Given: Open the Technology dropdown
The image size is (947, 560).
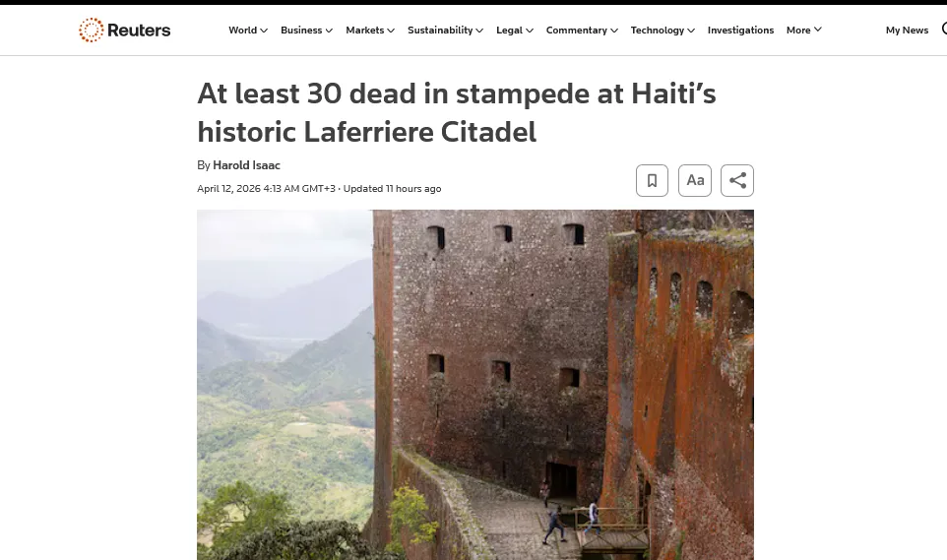Looking at the screenshot, I should [x=663, y=31].
